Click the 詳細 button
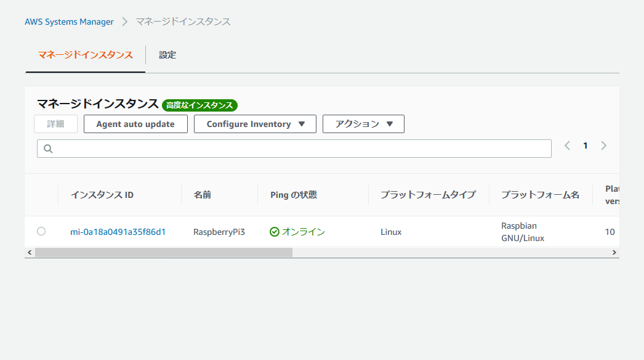Screen dimensions: 644x360 55,124
